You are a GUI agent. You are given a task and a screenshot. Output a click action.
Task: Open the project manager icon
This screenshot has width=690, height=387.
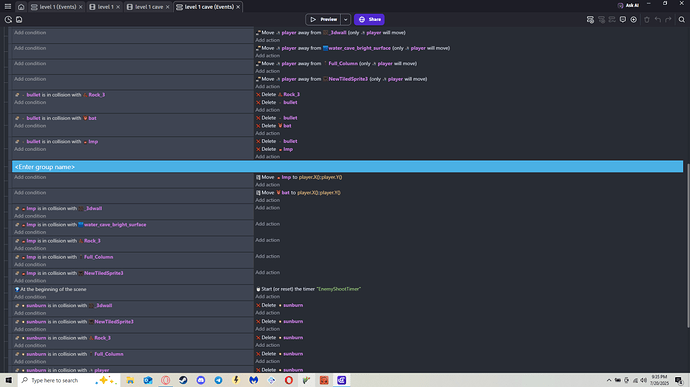[8, 19]
